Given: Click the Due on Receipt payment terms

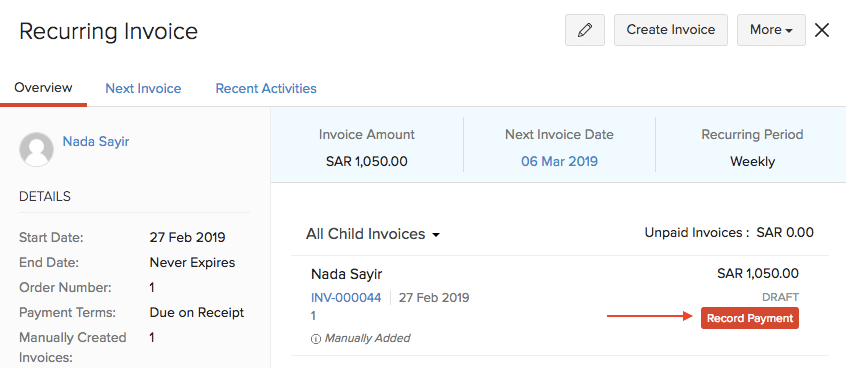Looking at the screenshot, I should 197,312.
